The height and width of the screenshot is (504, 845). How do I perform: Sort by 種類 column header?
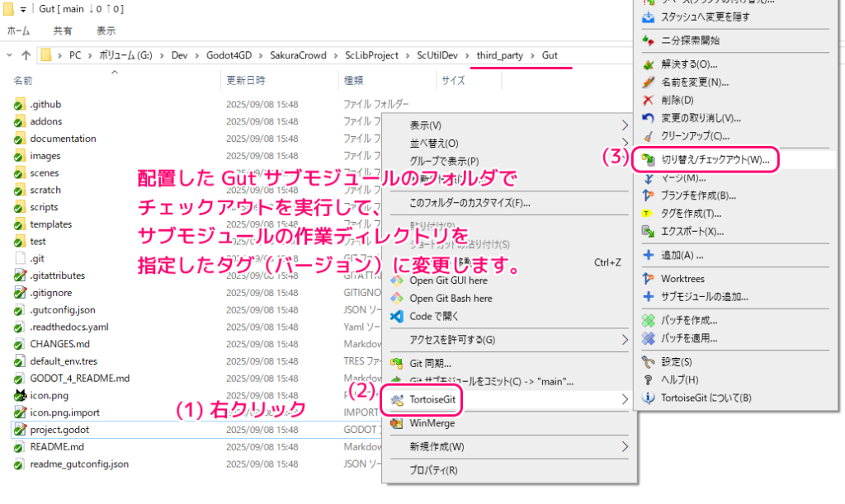click(x=353, y=80)
